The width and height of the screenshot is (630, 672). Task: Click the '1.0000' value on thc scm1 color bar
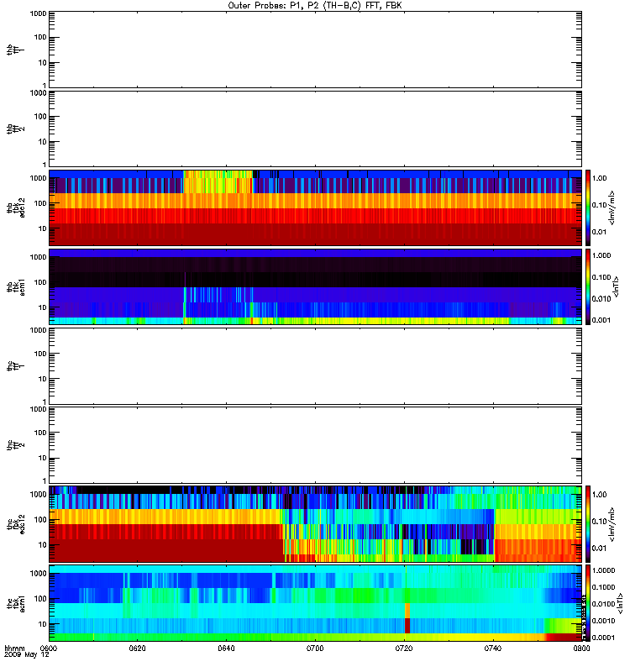coord(603,570)
